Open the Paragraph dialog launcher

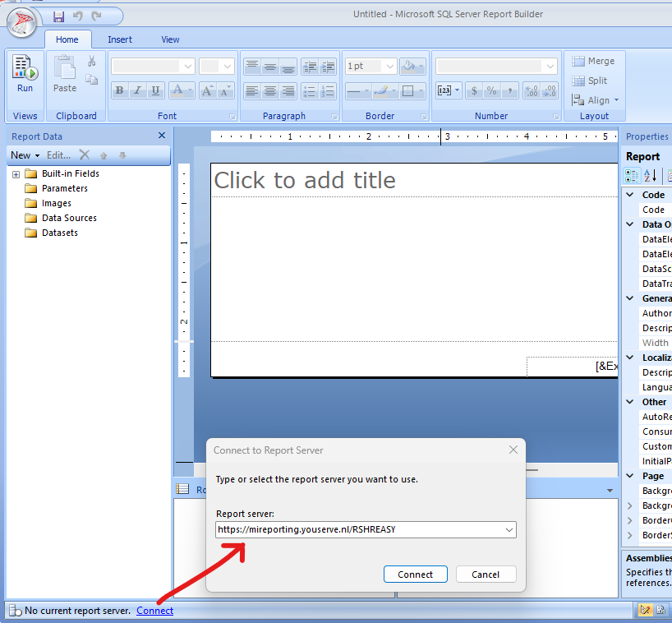pyautogui.click(x=334, y=116)
